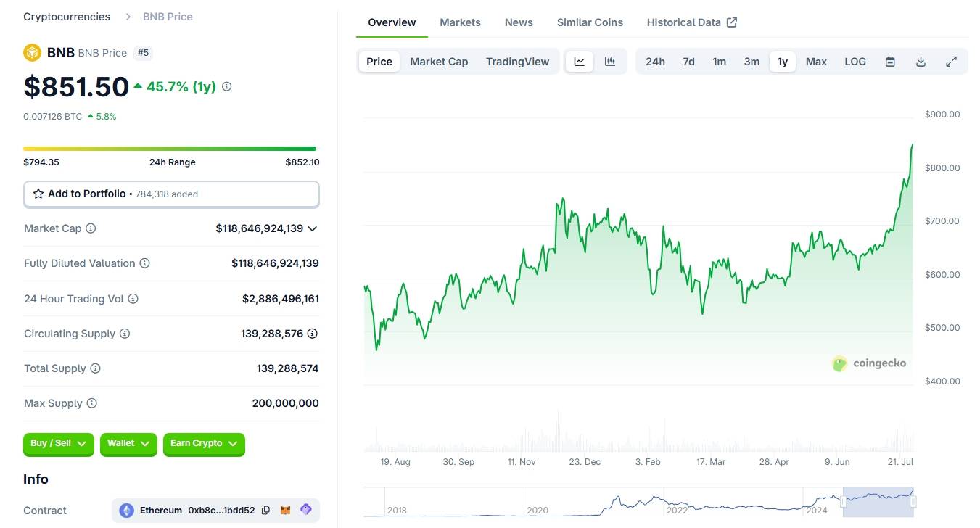Click Add to Portfolio button
Screen dimensions: 980x528
click(x=171, y=194)
